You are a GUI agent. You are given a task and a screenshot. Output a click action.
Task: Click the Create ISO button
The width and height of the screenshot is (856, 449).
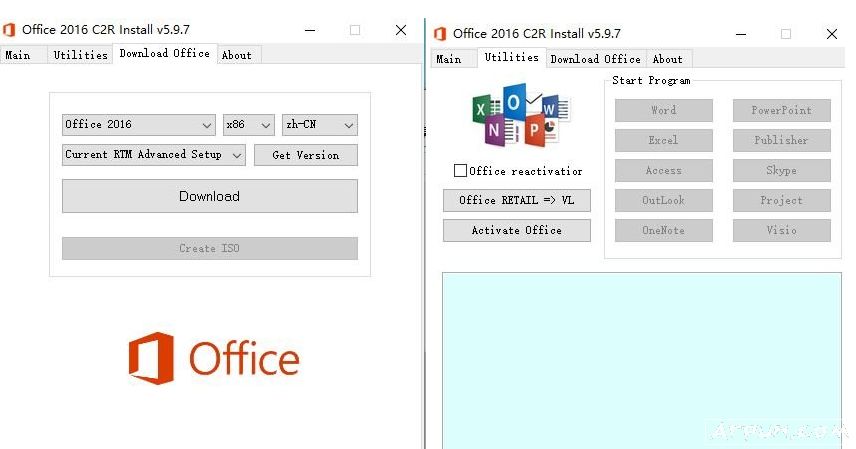(x=210, y=249)
